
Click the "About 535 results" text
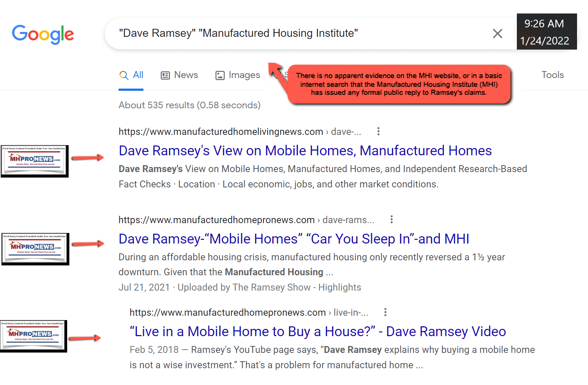[189, 105]
